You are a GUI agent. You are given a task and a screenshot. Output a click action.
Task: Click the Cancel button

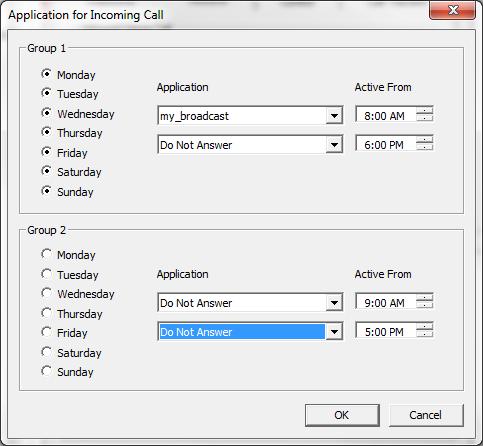point(426,415)
